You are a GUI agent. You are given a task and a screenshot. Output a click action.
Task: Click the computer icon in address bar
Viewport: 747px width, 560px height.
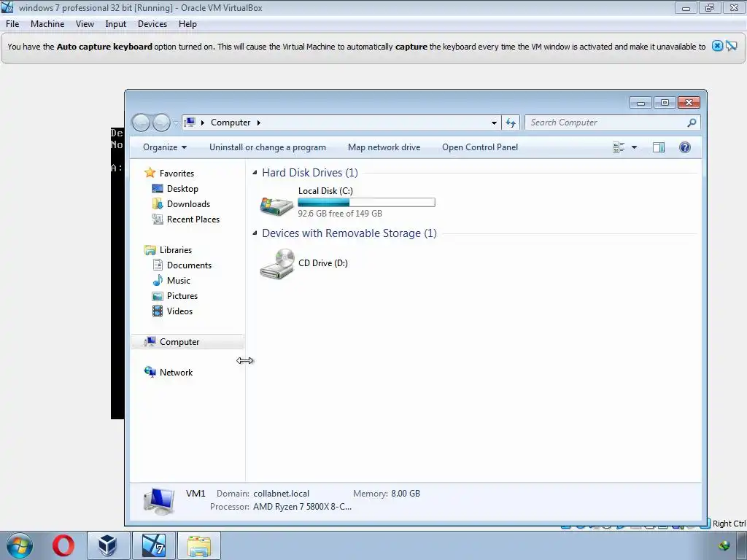click(x=190, y=122)
